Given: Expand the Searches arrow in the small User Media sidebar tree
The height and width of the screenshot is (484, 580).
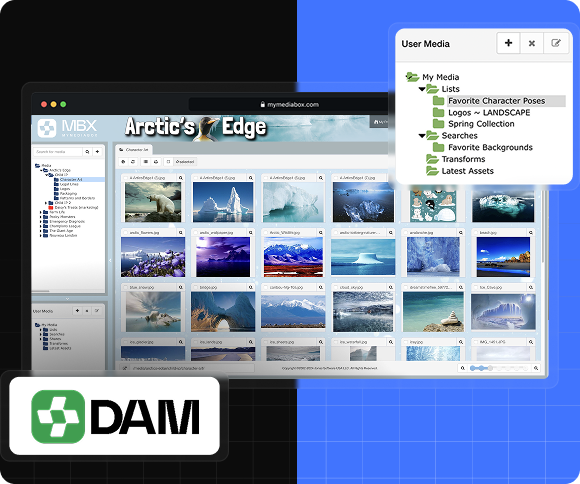Looking at the screenshot, I should click(41, 334).
